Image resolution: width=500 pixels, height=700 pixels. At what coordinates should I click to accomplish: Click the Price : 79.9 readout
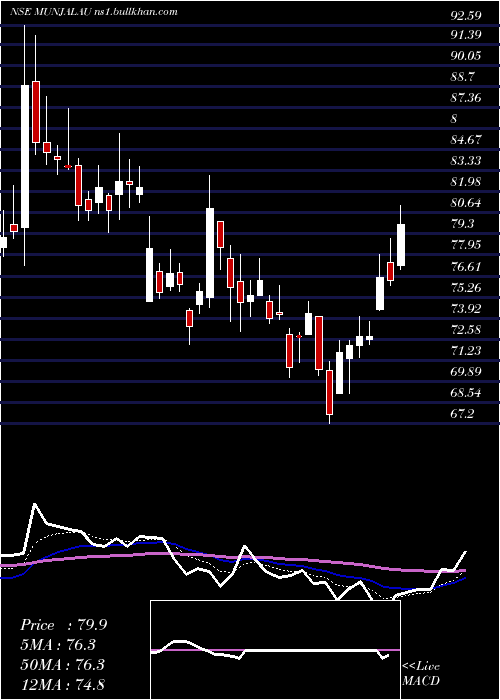coord(63,625)
